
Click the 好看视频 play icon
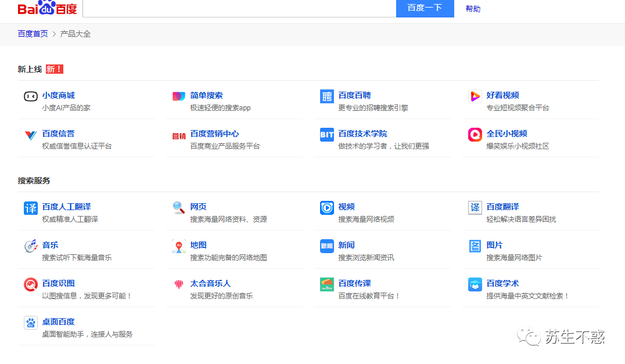(x=475, y=96)
